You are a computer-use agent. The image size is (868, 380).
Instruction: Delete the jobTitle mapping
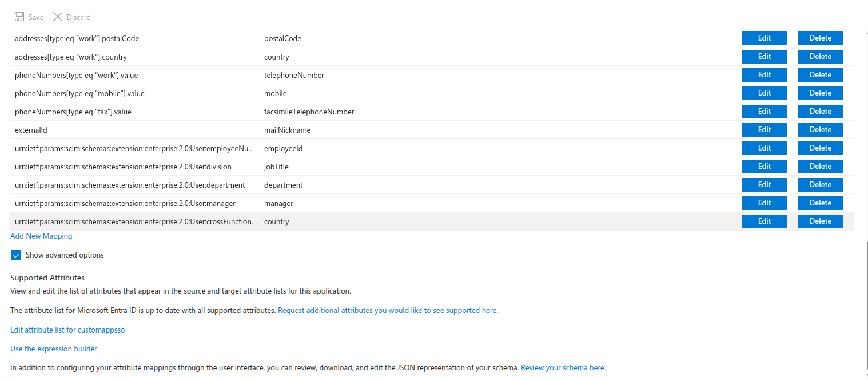pyautogui.click(x=821, y=167)
